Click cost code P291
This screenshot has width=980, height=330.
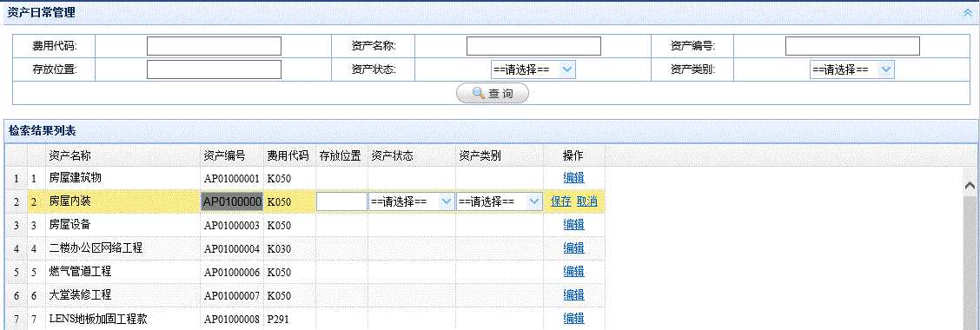pyautogui.click(x=278, y=319)
